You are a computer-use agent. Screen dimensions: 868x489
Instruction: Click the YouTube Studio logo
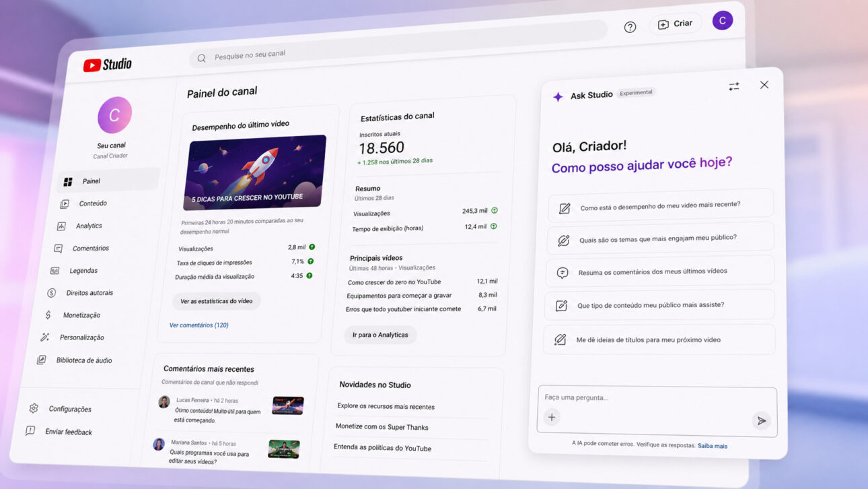tap(108, 65)
